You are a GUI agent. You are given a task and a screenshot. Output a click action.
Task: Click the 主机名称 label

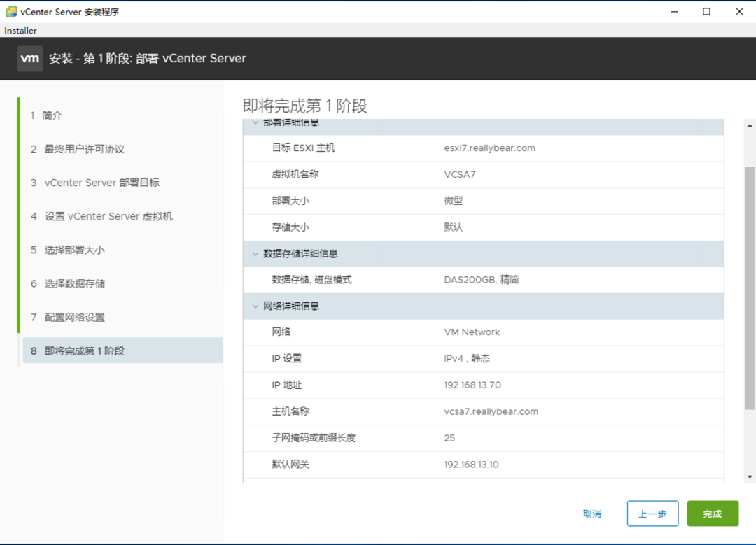[290, 411]
